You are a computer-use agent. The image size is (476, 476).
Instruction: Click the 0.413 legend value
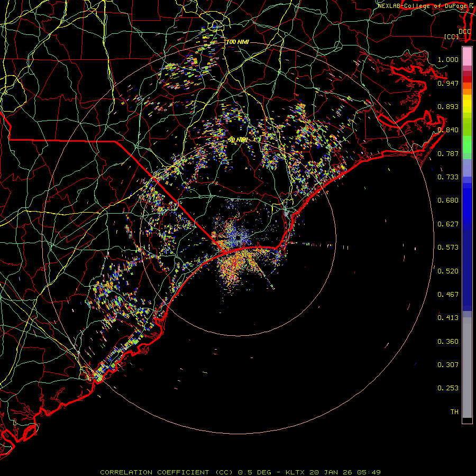click(448, 318)
